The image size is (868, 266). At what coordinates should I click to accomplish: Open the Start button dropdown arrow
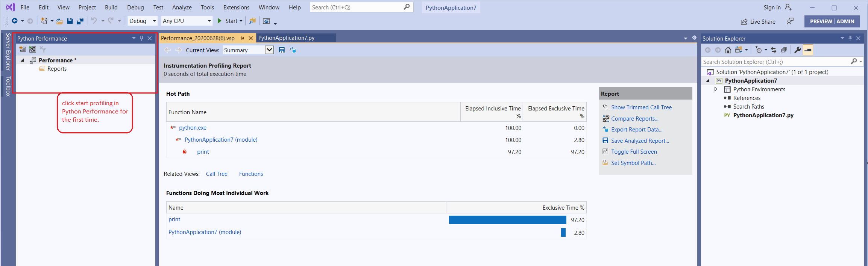pyautogui.click(x=241, y=21)
